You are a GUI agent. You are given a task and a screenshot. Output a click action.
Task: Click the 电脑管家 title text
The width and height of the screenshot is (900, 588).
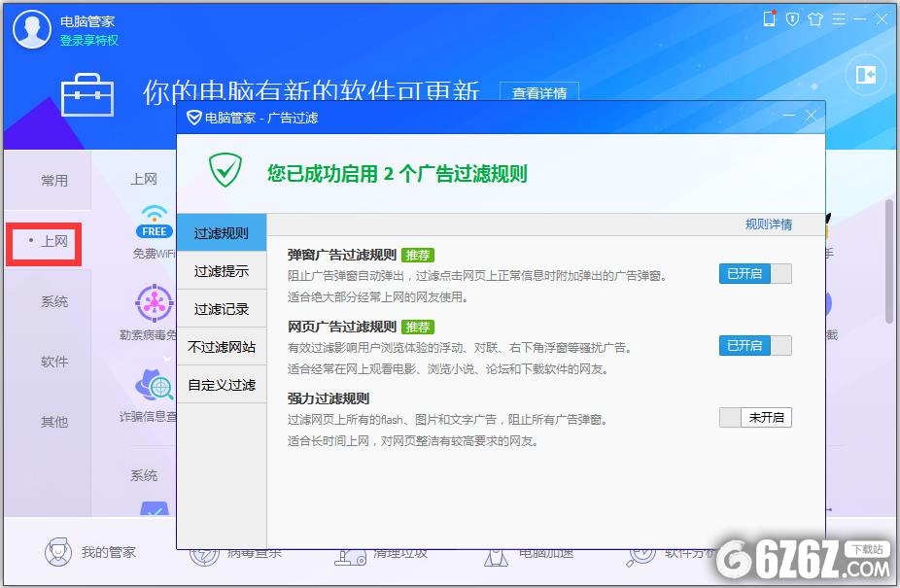pos(87,21)
